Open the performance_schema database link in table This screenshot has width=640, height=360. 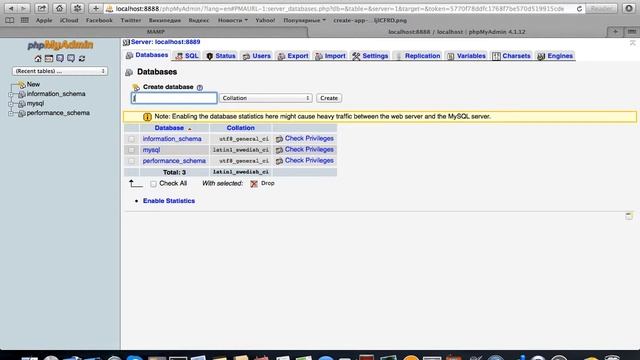coord(174,161)
